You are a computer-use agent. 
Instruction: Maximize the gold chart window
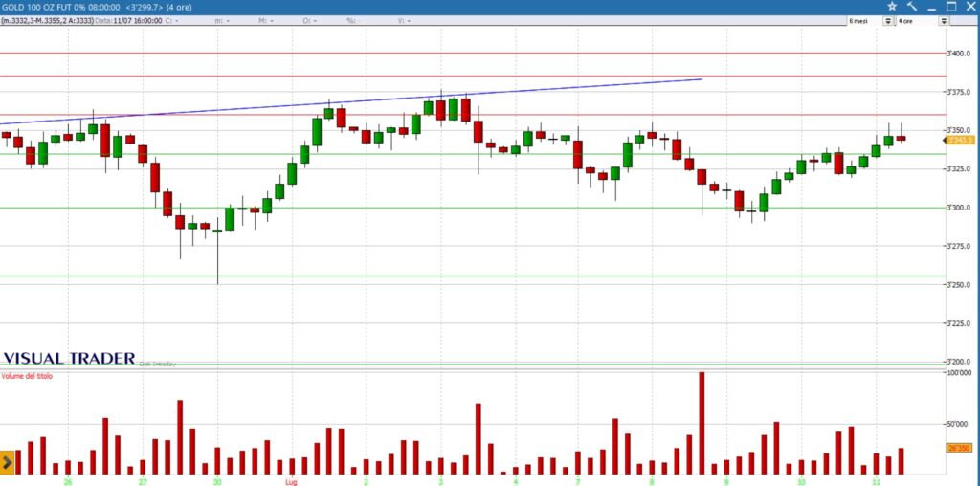click(x=951, y=7)
